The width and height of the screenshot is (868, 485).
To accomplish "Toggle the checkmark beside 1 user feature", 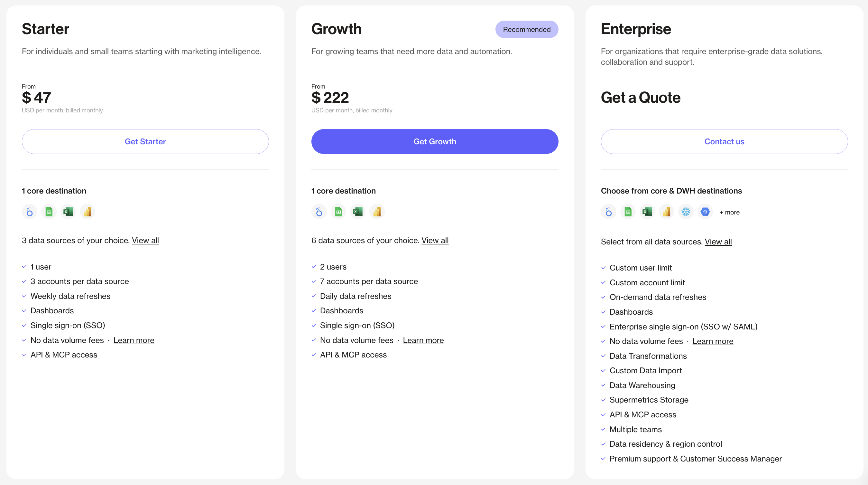I will pyautogui.click(x=24, y=267).
